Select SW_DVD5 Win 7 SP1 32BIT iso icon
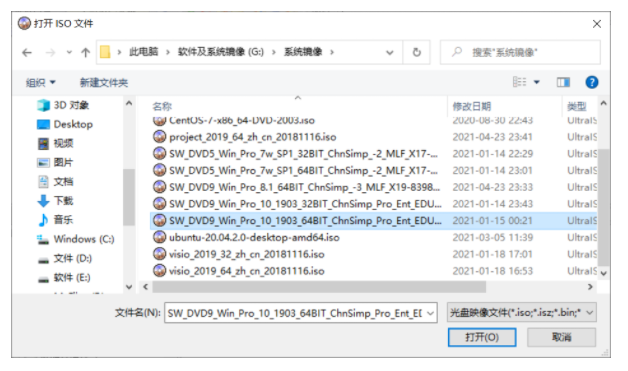Viewport: 628px width, 371px height. pos(159,153)
